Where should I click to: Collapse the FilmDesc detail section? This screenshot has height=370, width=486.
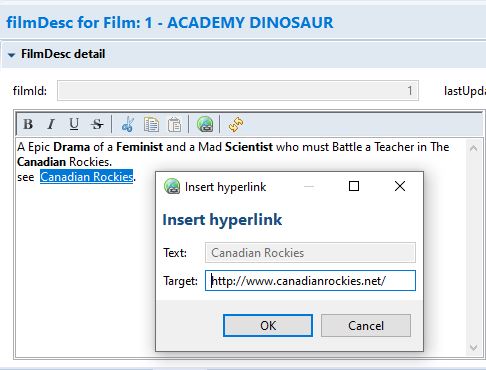tap(12, 55)
